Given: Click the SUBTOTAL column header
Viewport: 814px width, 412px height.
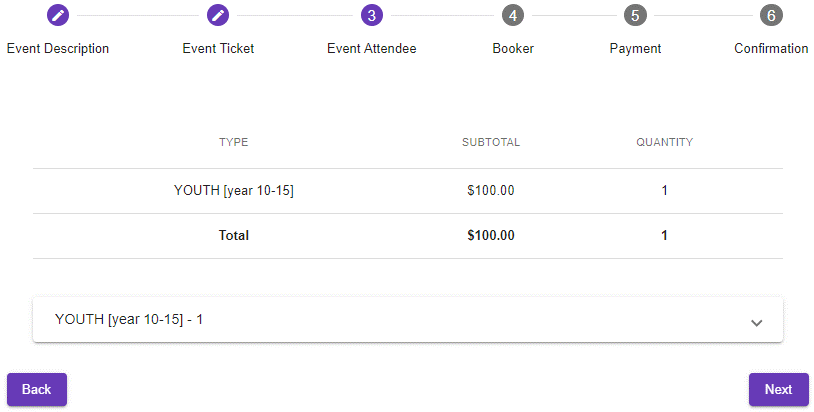Looking at the screenshot, I should 491,142.
